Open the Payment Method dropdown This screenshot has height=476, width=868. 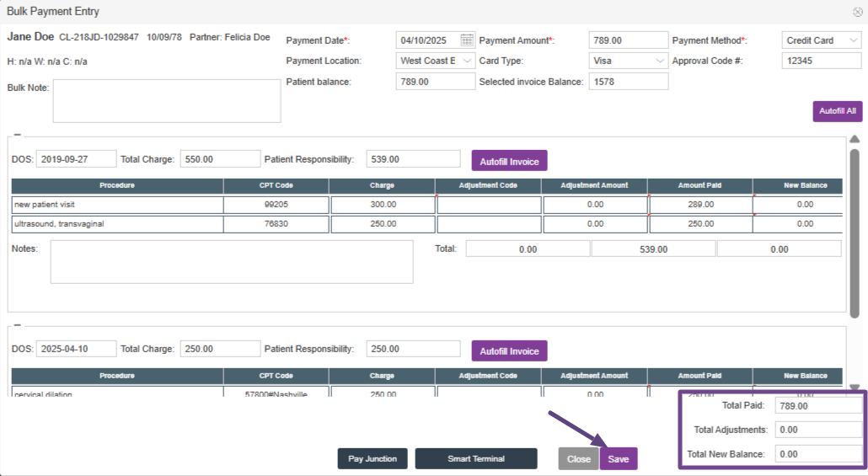point(821,40)
